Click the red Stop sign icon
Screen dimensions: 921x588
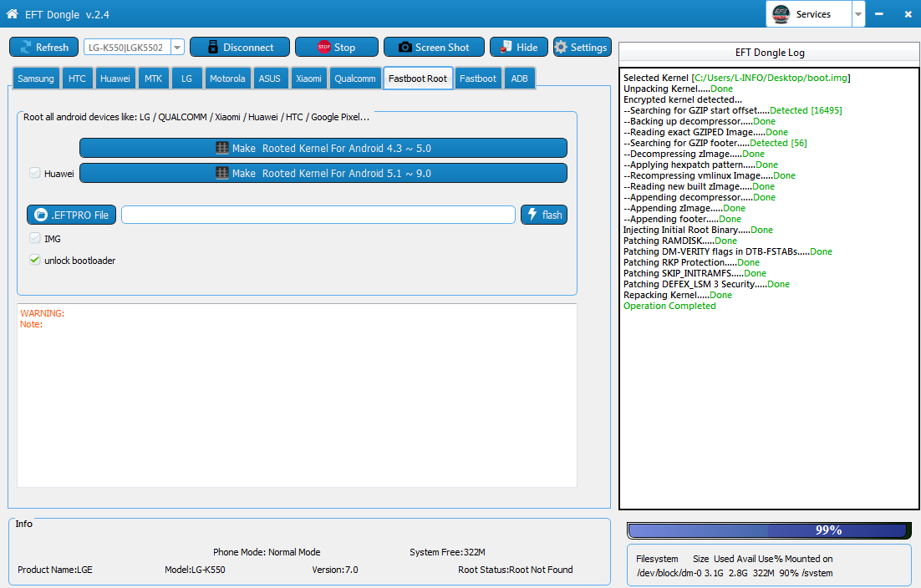click(323, 47)
